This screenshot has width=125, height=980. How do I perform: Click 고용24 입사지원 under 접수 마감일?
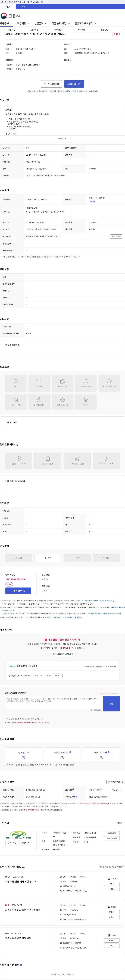tap(18, 591)
